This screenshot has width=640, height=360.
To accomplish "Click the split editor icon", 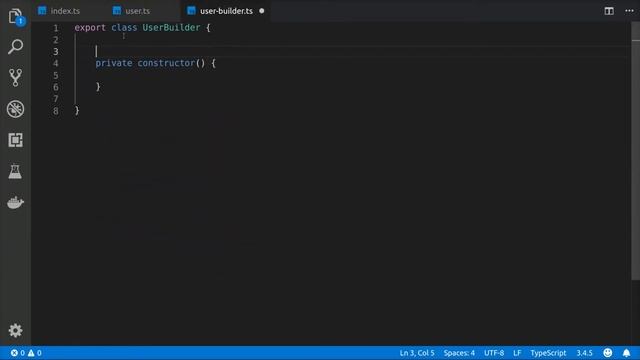I will point(609,11).
